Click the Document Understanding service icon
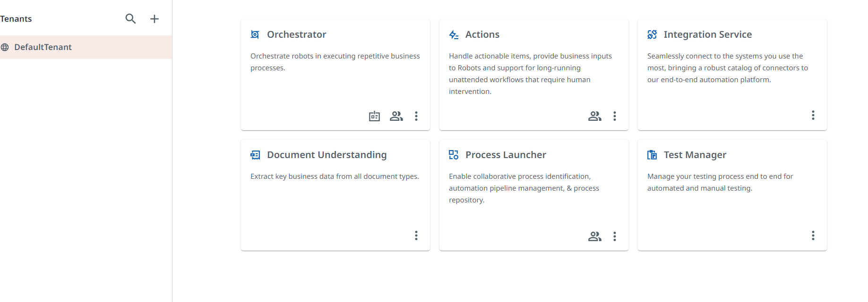Viewport: 868px width, 302px height. 255,155
